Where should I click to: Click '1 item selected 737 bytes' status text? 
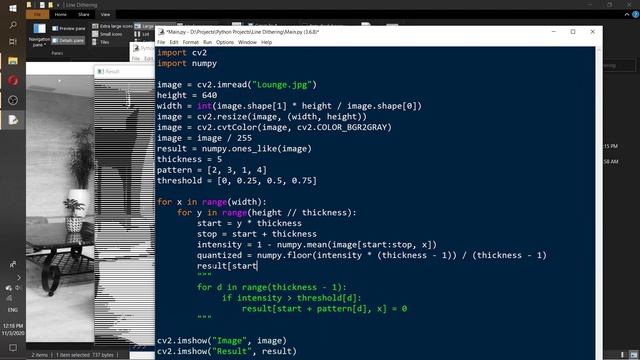(84, 355)
